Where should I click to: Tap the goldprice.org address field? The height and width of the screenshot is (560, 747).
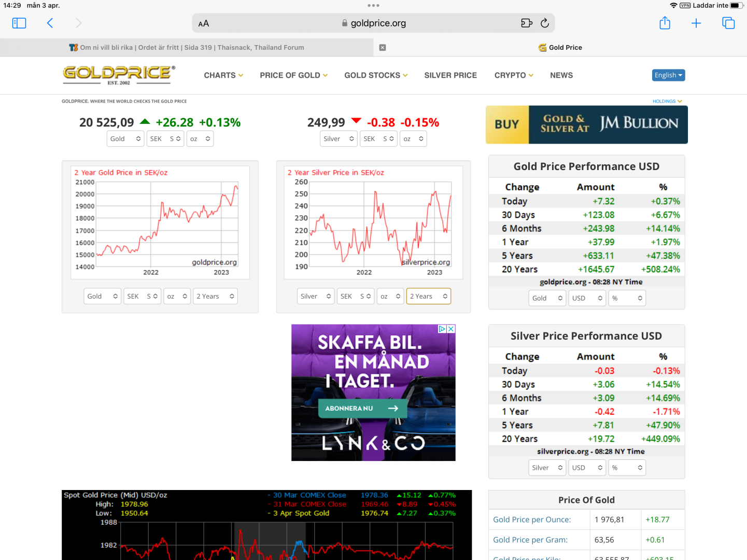373,23
